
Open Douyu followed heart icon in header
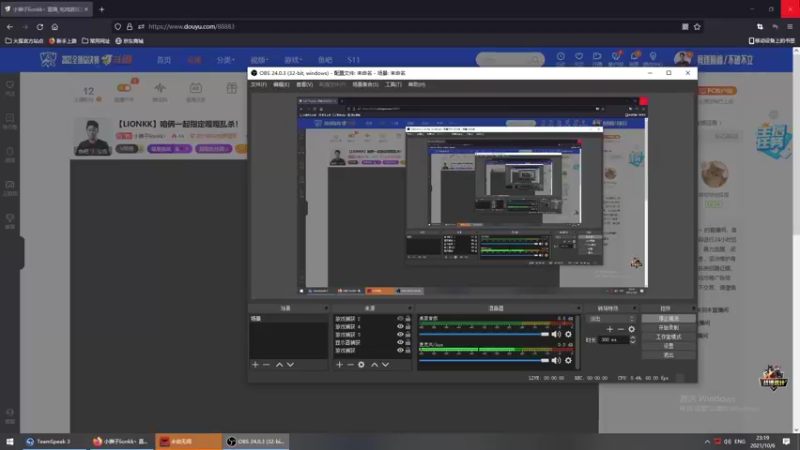point(579,57)
